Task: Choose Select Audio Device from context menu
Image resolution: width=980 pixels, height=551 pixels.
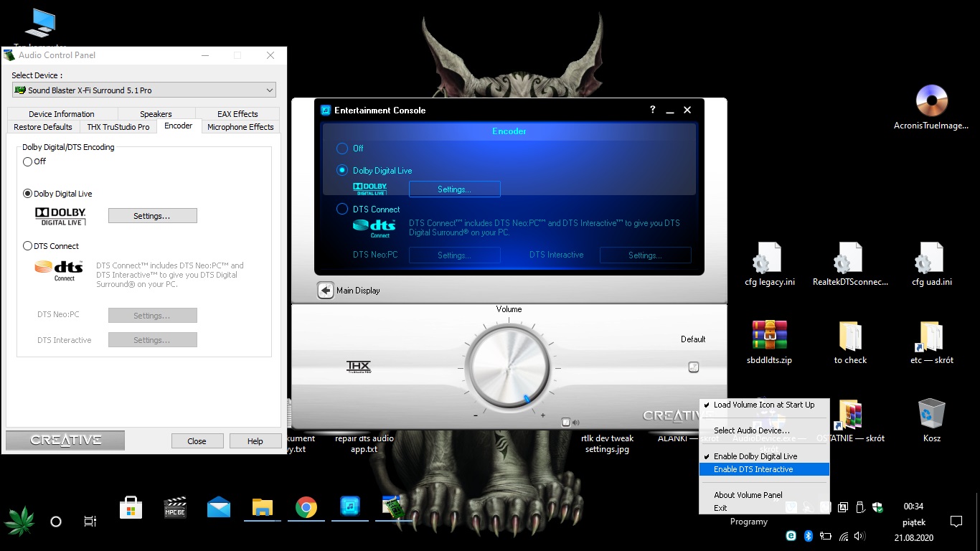Action: point(764,430)
